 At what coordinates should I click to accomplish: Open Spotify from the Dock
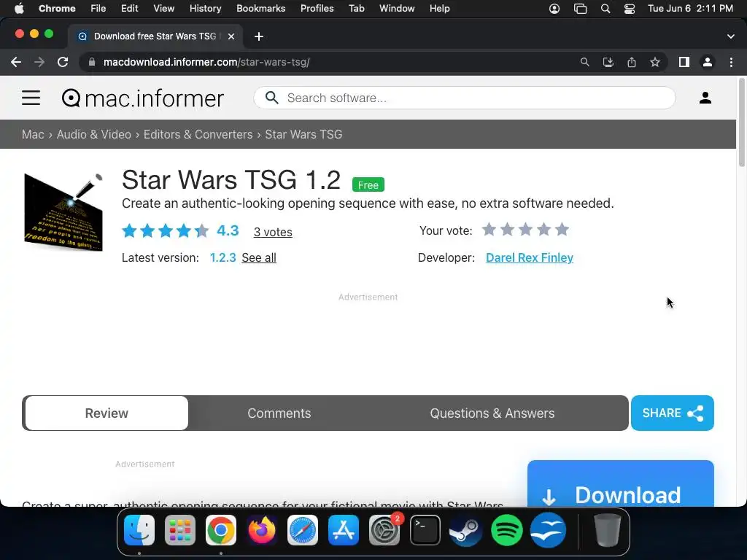pyautogui.click(x=507, y=530)
